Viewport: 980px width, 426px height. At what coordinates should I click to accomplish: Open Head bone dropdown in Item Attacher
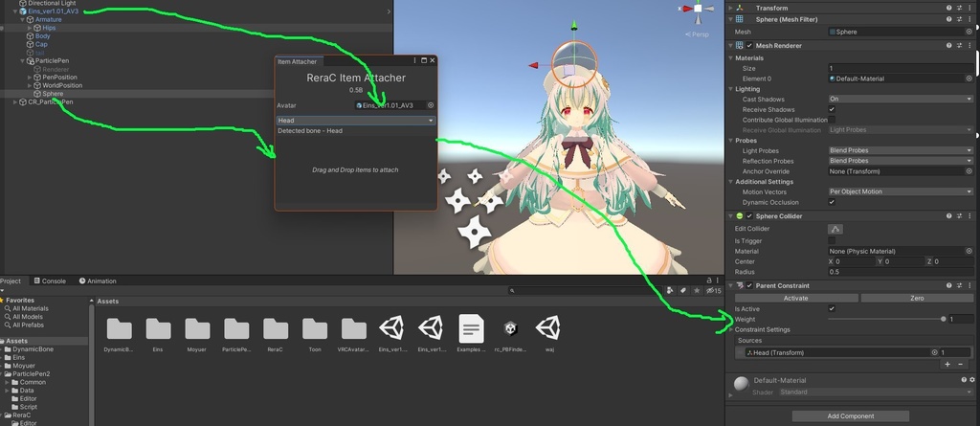356,120
